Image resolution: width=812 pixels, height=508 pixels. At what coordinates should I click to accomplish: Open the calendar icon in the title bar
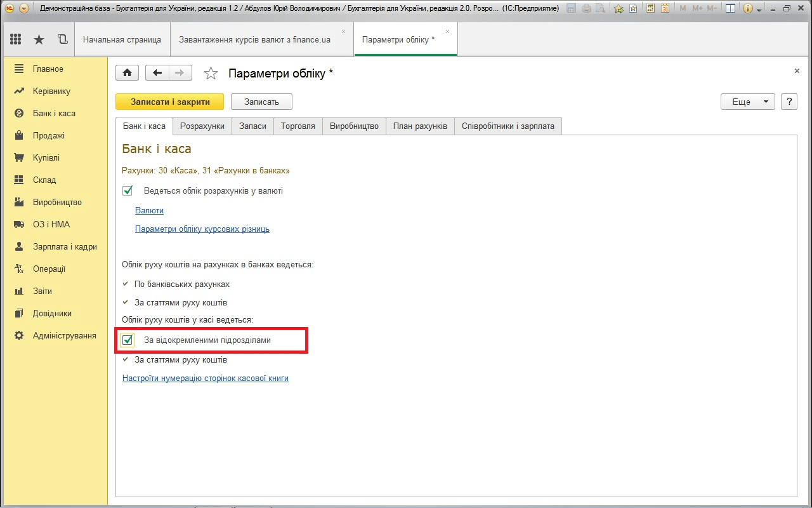coord(665,9)
